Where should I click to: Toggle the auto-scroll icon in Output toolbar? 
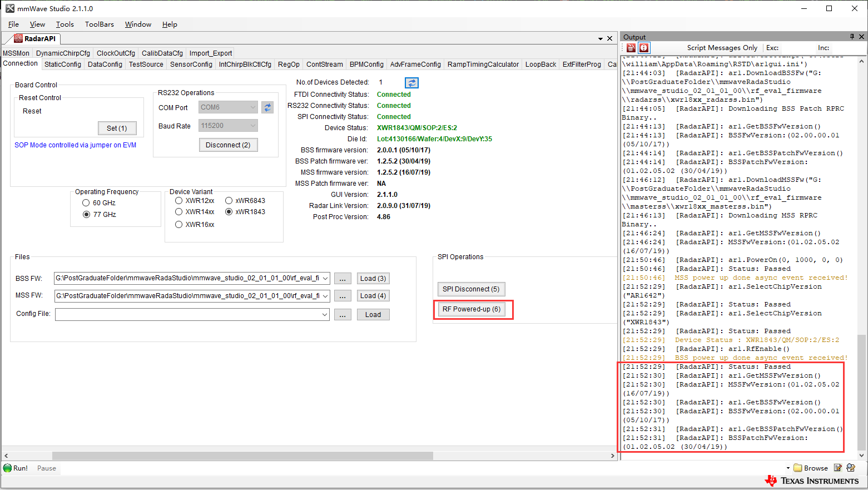(x=644, y=48)
